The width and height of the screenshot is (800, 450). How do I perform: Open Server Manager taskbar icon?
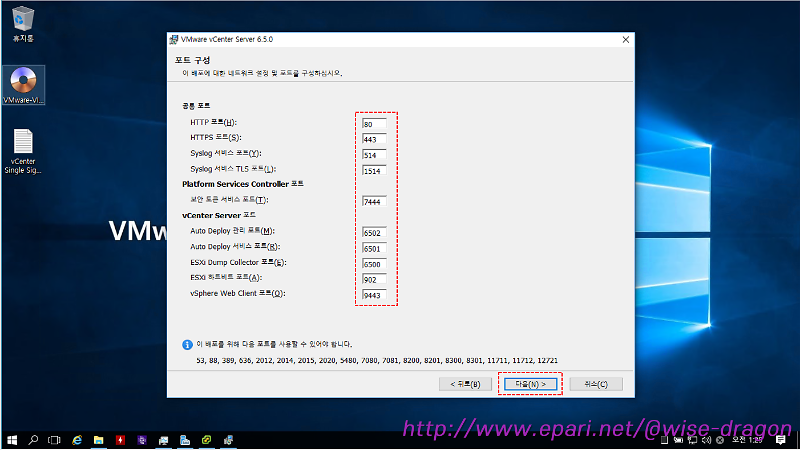click(185, 440)
